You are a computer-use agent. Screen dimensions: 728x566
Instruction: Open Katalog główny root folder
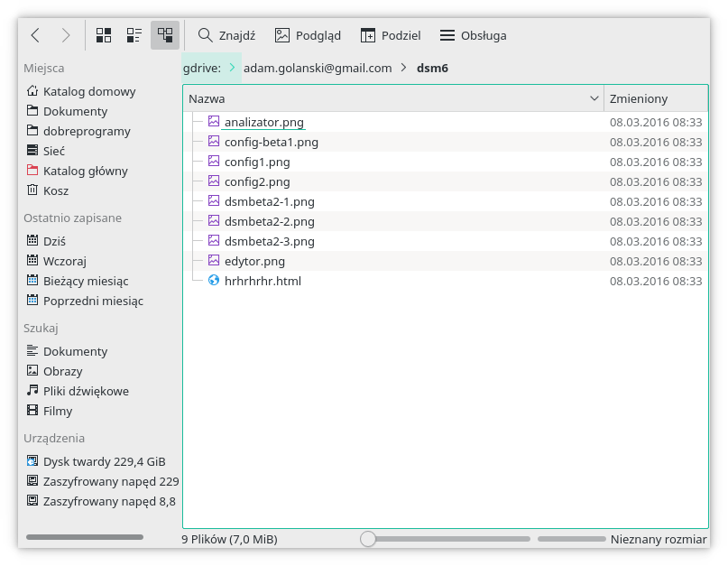click(77, 171)
